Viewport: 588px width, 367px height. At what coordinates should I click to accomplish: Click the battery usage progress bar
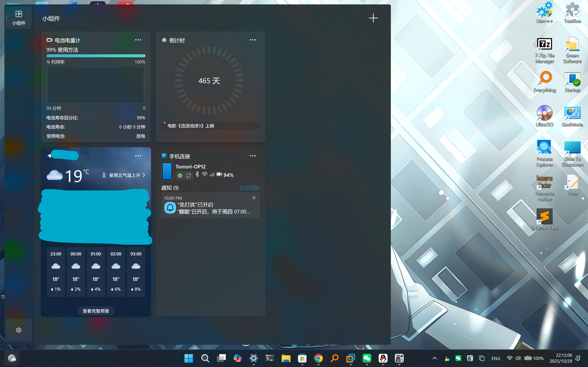tap(96, 56)
